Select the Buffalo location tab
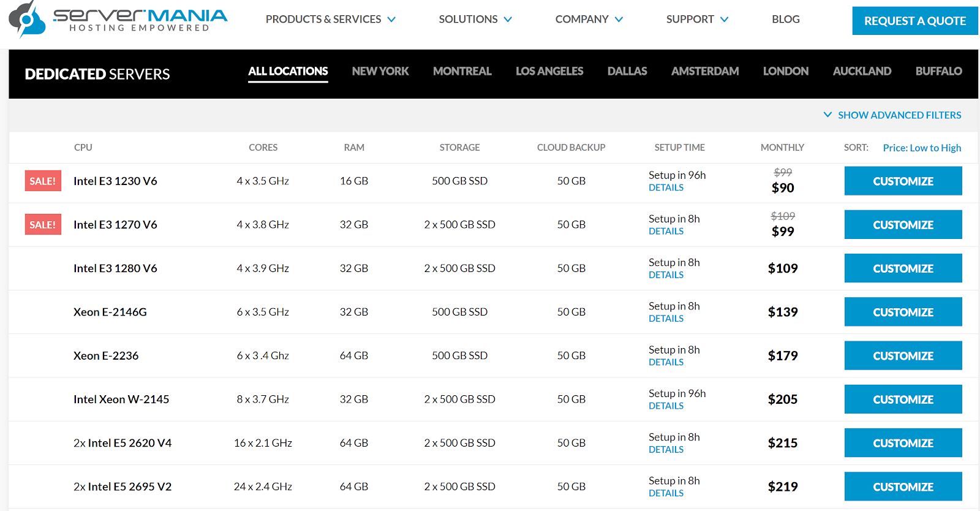Screen dimensions: 980x511 pos(938,72)
